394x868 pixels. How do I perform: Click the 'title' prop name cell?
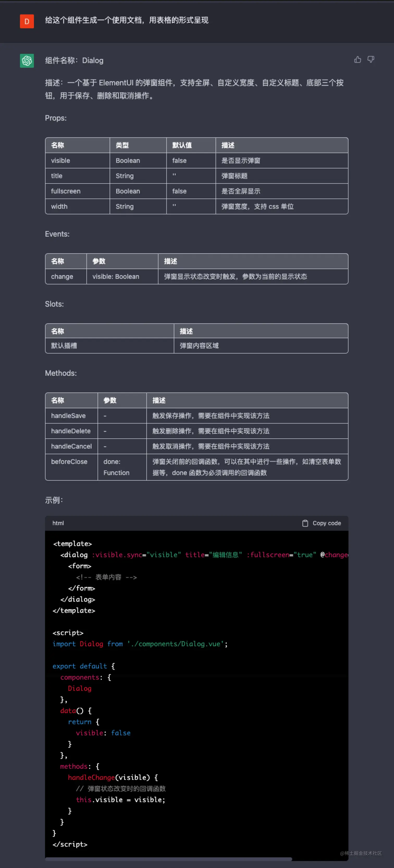click(x=77, y=176)
